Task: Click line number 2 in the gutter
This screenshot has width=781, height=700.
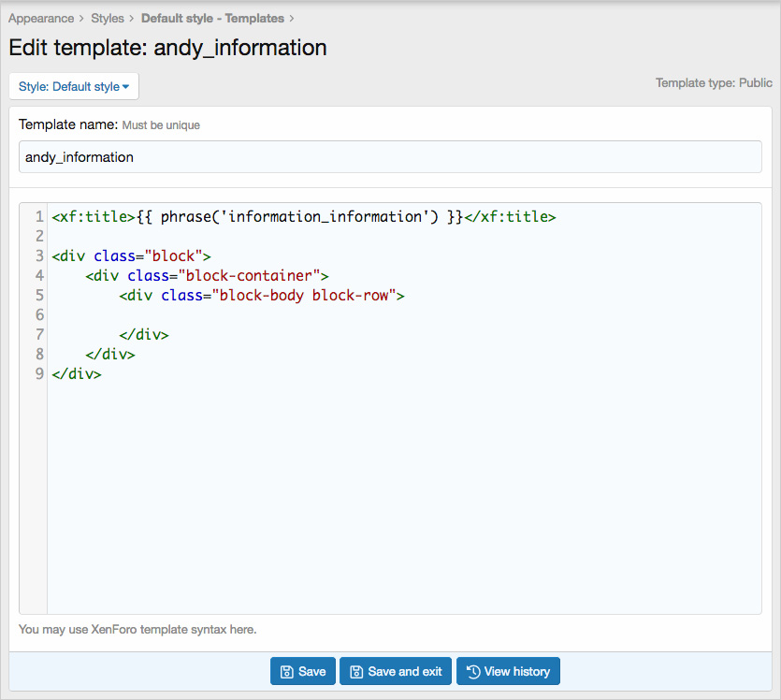Action: click(x=38, y=237)
